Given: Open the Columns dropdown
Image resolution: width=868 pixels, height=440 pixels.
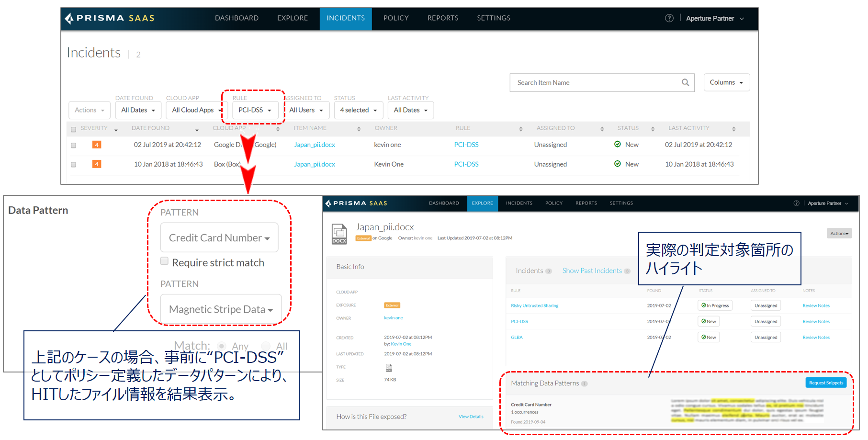Looking at the screenshot, I should (727, 82).
